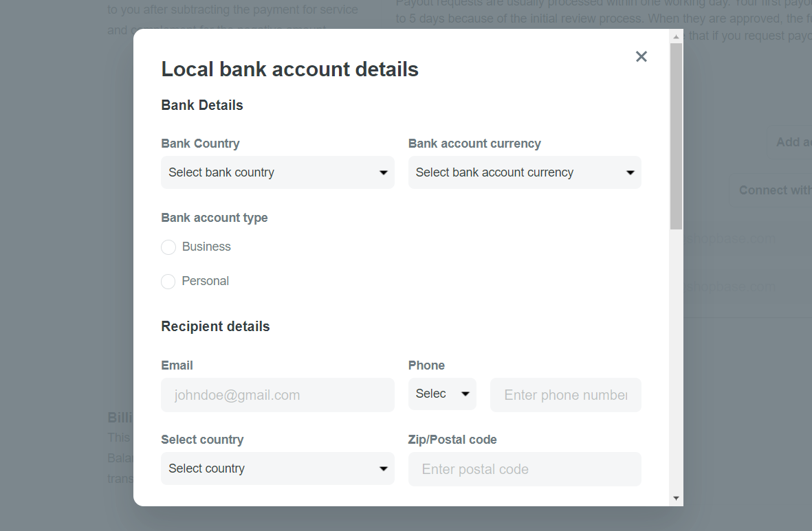This screenshot has height=531, width=812.
Task: Click the dialog vertical scrollbar thumb
Action: [676, 136]
